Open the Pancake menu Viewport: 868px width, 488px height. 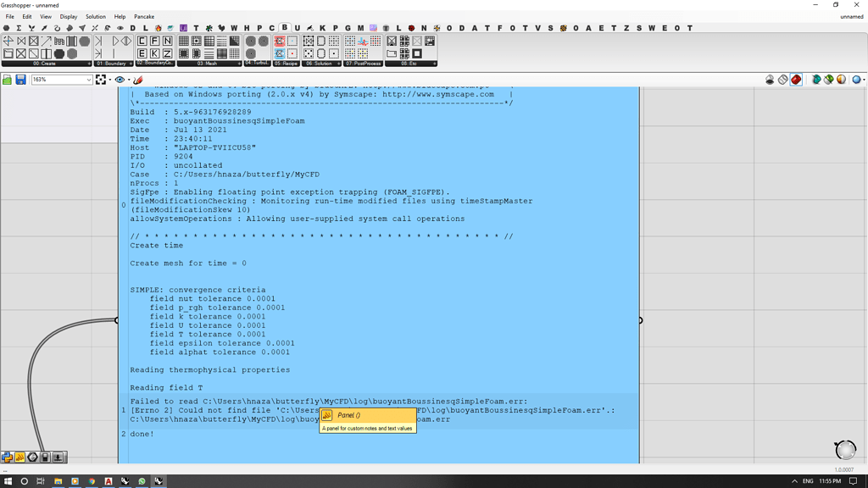click(x=144, y=16)
